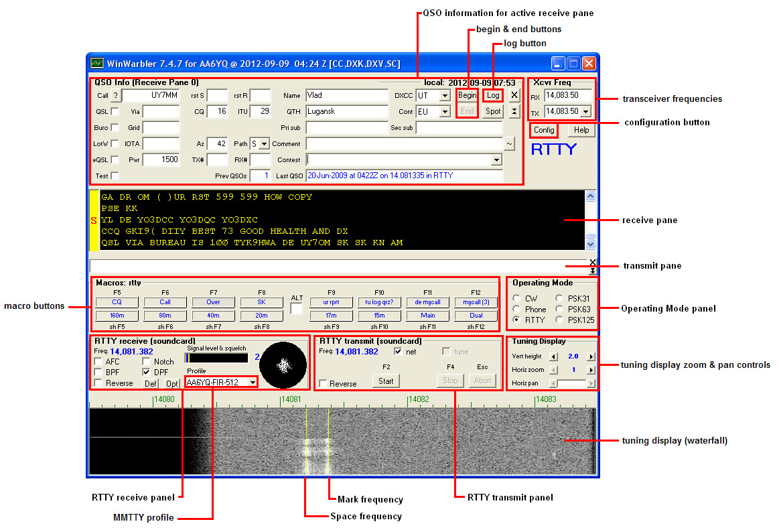
Task: Open the Cont continent dropdown
Action: coord(445,112)
